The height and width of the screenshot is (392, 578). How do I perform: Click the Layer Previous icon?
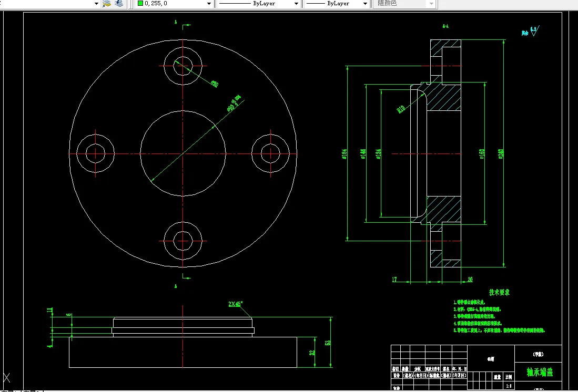point(119,3)
